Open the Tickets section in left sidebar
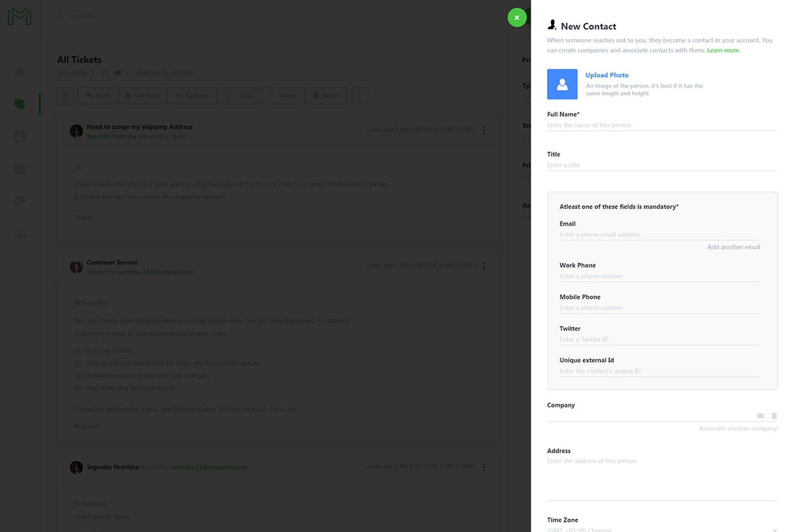The height and width of the screenshot is (532, 798). [20, 104]
